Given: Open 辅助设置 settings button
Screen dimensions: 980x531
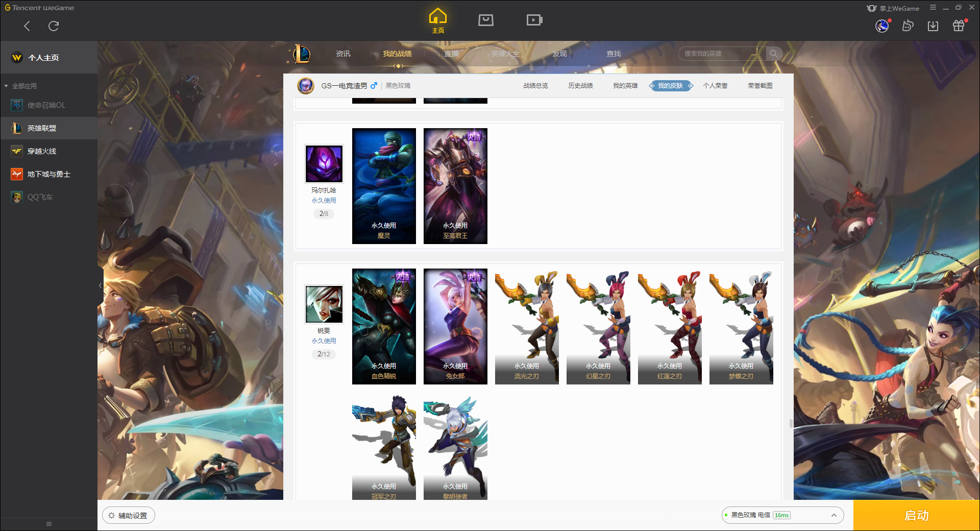Looking at the screenshot, I should 129,516.
